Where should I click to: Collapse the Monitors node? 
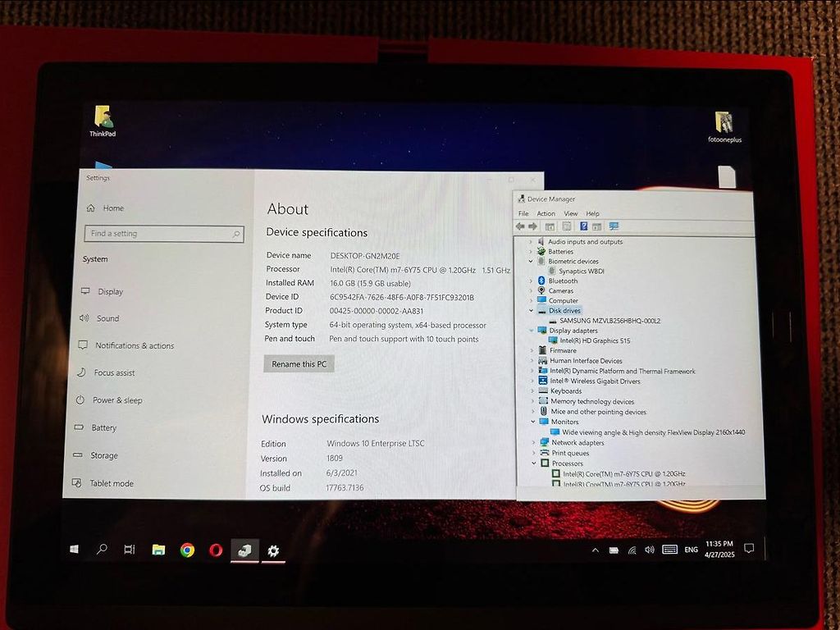point(533,422)
